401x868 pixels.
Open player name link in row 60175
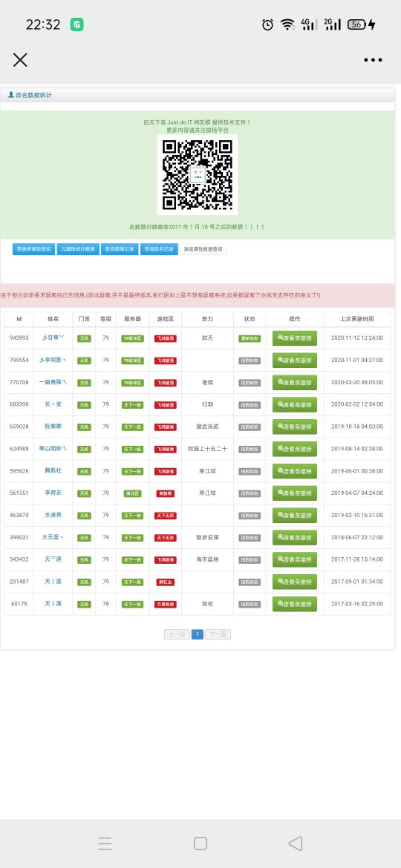point(53,603)
